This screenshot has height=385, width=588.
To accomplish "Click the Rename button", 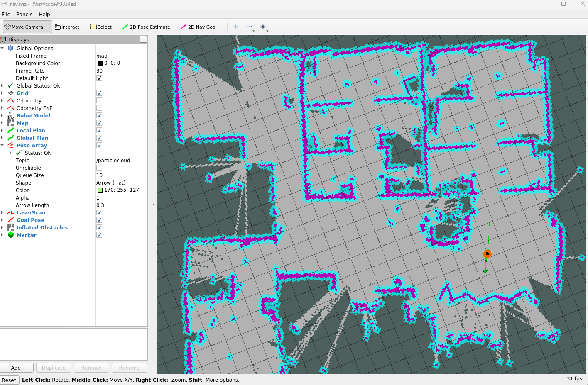I will pos(129,368).
